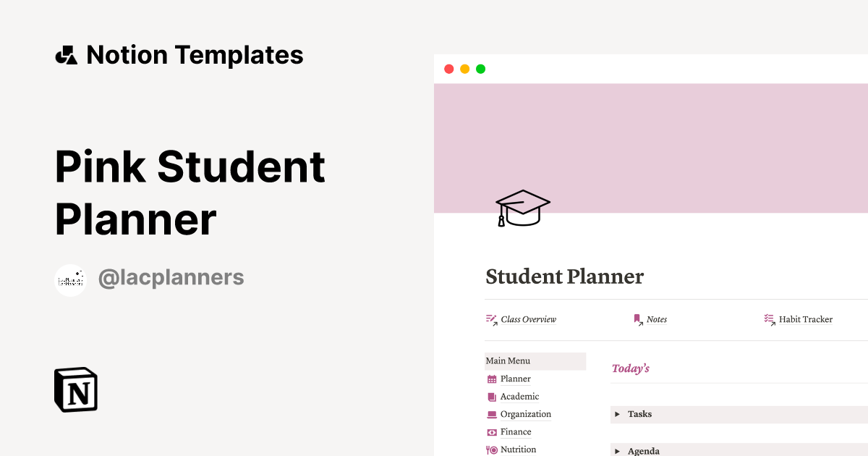The height and width of the screenshot is (456, 868).
Task: Click the Finance money icon
Action: tap(492, 432)
